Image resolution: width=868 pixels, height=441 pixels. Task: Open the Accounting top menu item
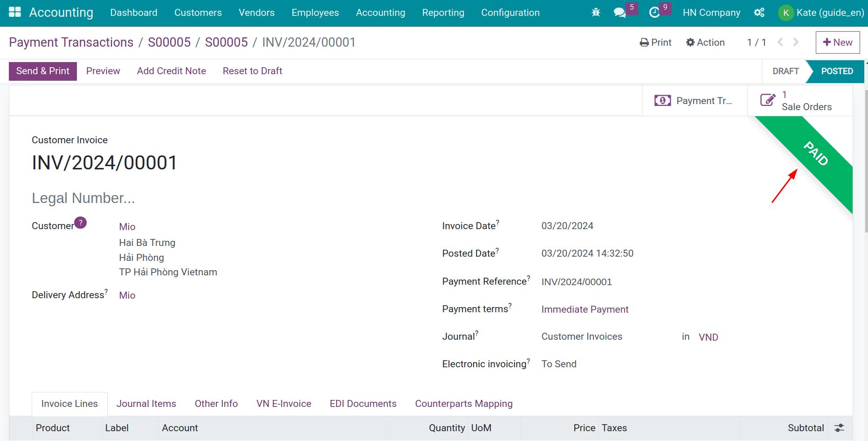click(380, 13)
